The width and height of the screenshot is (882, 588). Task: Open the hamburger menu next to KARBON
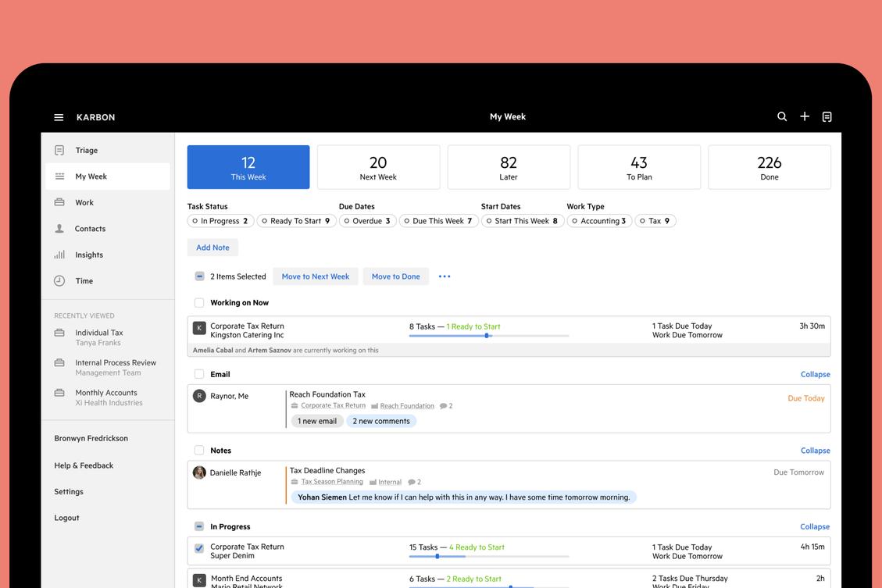click(x=59, y=117)
